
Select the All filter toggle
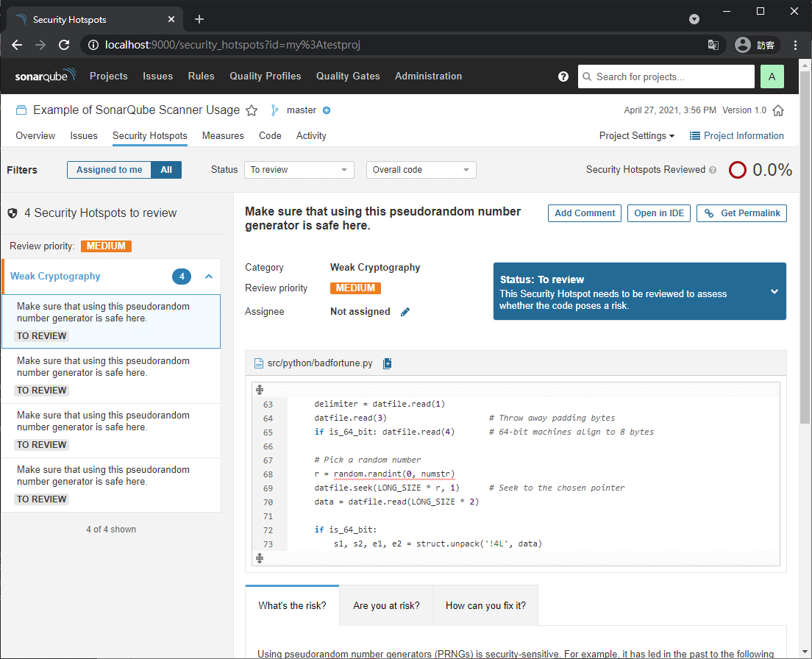click(166, 170)
